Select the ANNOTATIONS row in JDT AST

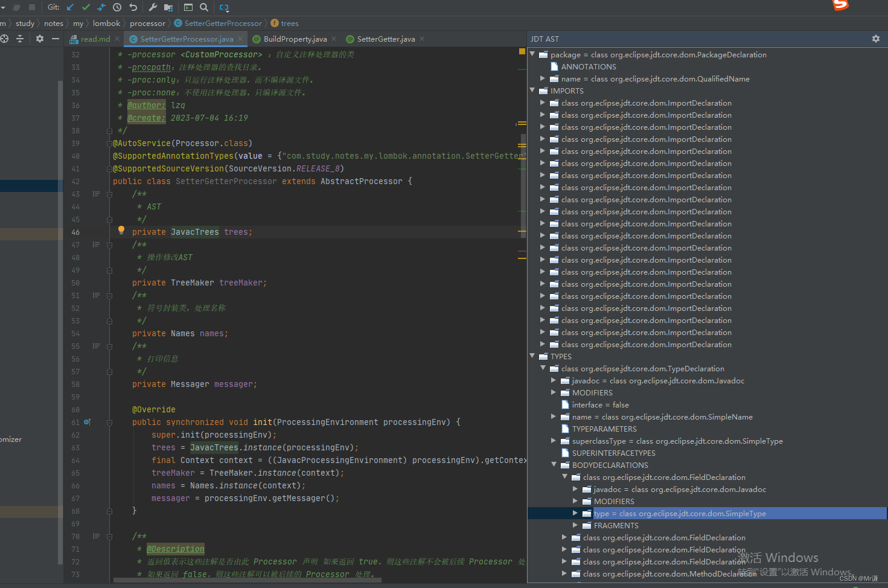(589, 66)
